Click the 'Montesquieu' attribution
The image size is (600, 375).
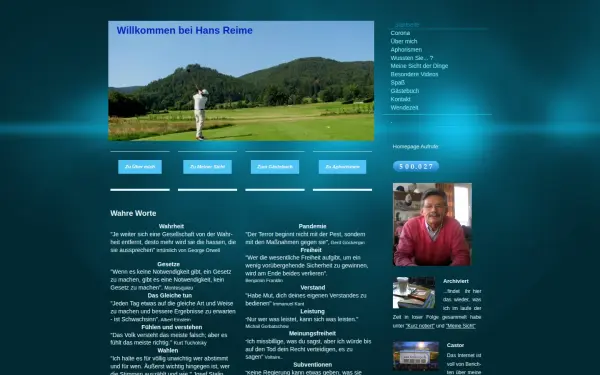point(179,288)
